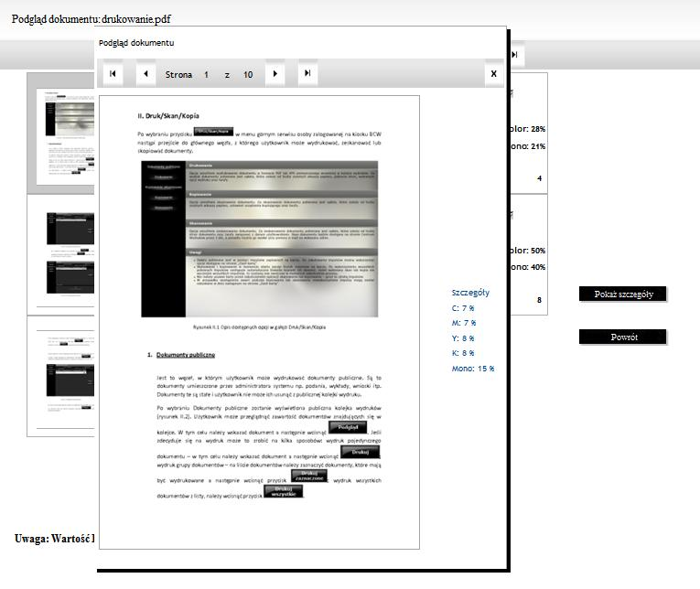The width and height of the screenshot is (700, 589).
Task: Click the K: 8 % value
Action: (x=463, y=353)
